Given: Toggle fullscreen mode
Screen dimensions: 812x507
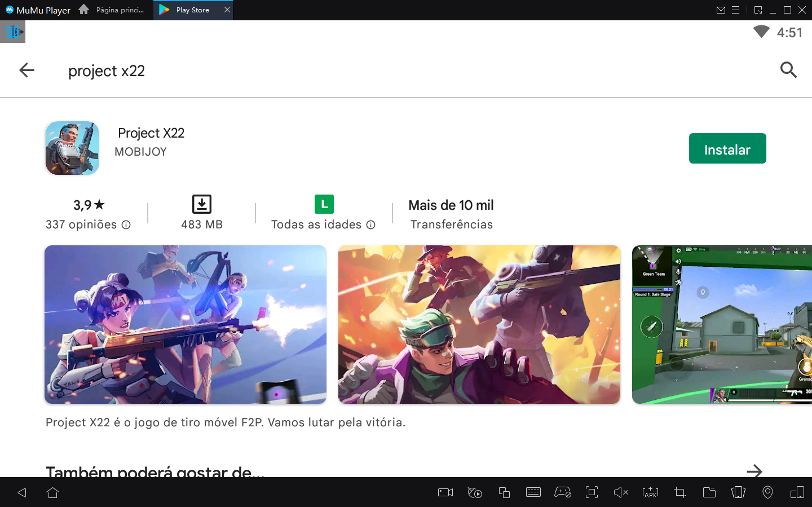Looking at the screenshot, I should (x=592, y=492).
